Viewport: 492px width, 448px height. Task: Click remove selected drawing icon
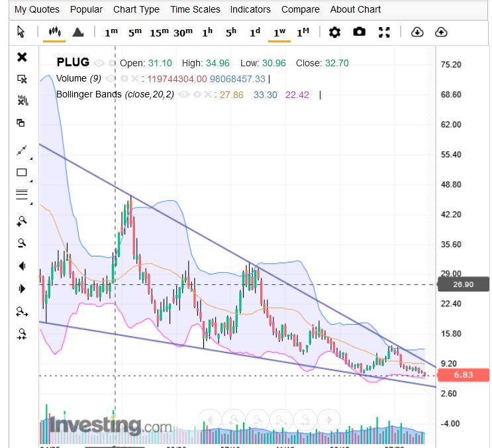[22, 79]
